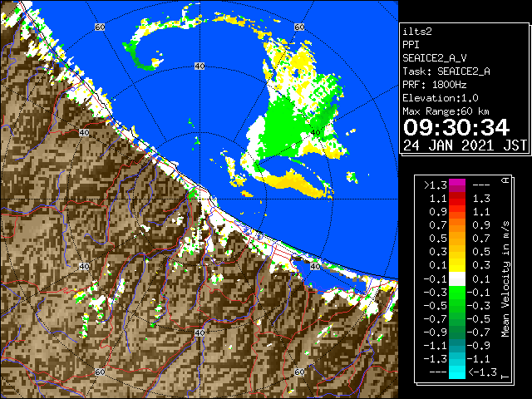Select the "60" ring label in the northeast

tap(299, 27)
